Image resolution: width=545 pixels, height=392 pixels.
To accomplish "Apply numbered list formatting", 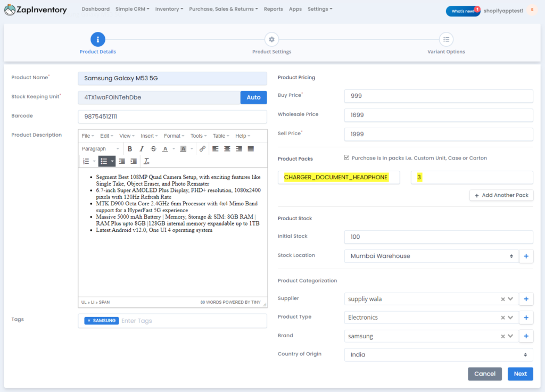I will tap(86, 161).
